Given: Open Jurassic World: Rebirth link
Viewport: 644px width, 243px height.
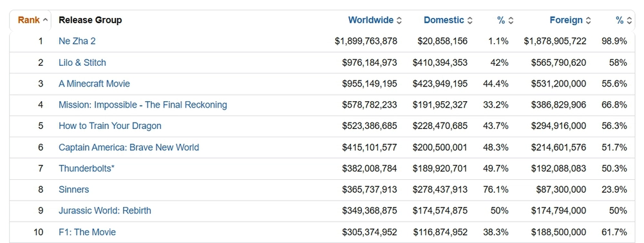Looking at the screenshot, I should [x=105, y=211].
